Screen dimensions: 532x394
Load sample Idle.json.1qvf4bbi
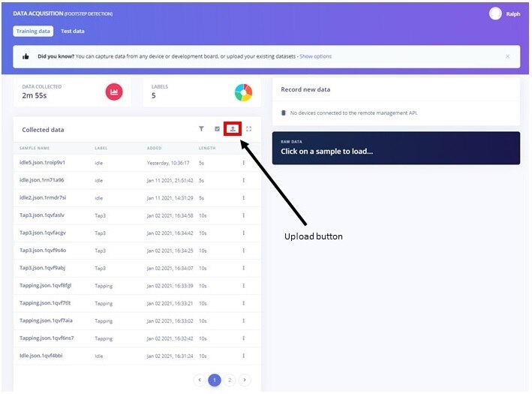tap(41, 356)
